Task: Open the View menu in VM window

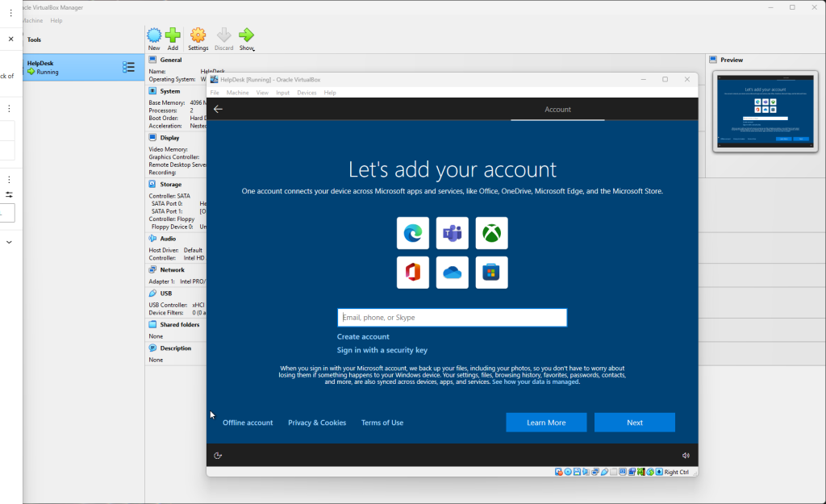Action: click(x=262, y=93)
